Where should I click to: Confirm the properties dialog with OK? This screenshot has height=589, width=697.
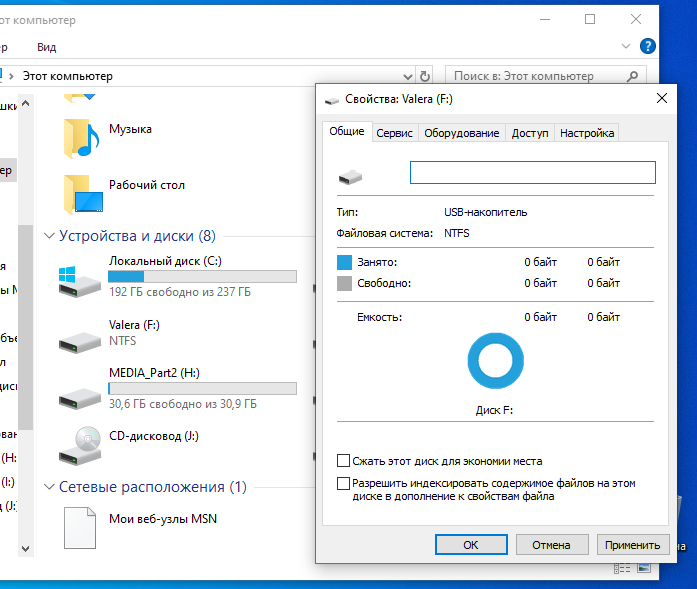click(x=471, y=545)
